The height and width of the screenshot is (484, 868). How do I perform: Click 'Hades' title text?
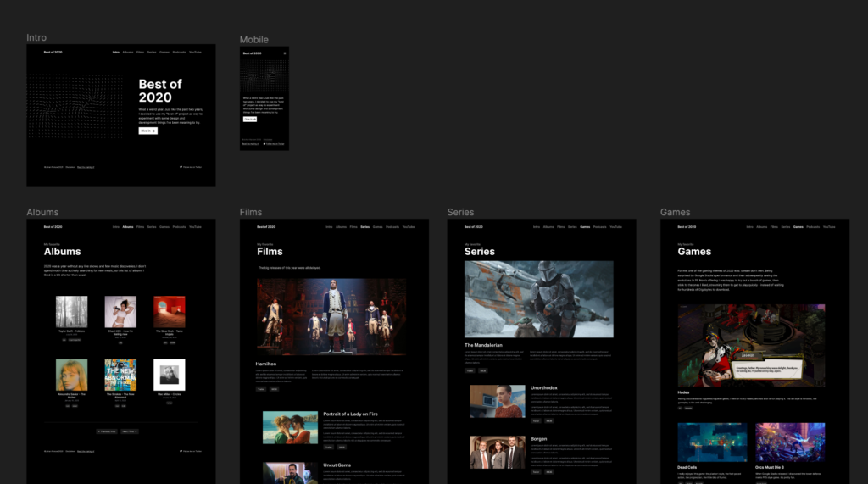click(x=683, y=392)
